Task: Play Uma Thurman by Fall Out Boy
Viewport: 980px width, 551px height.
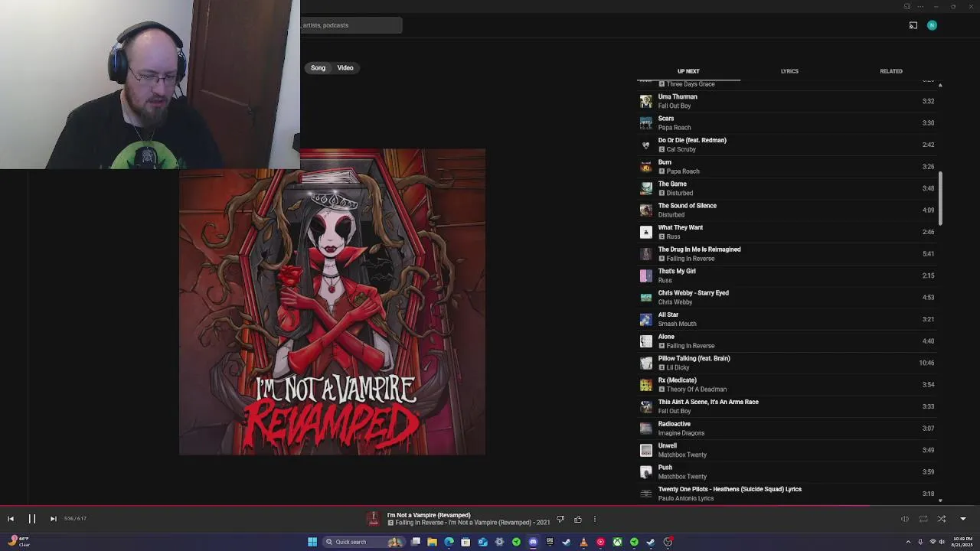Action: (787, 101)
